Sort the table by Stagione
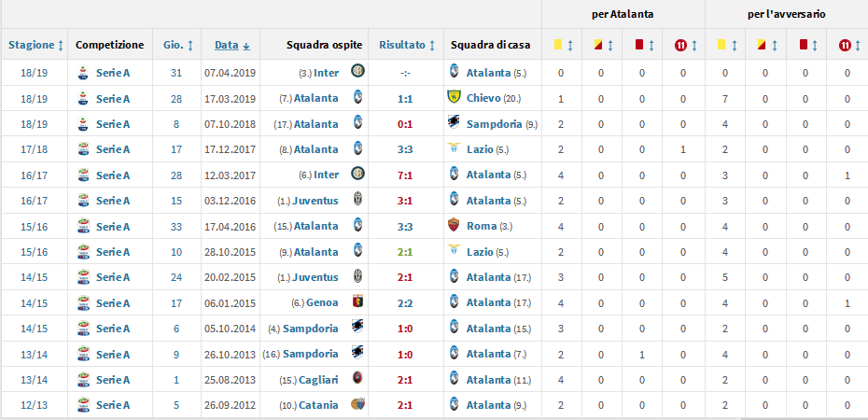 [x=35, y=44]
